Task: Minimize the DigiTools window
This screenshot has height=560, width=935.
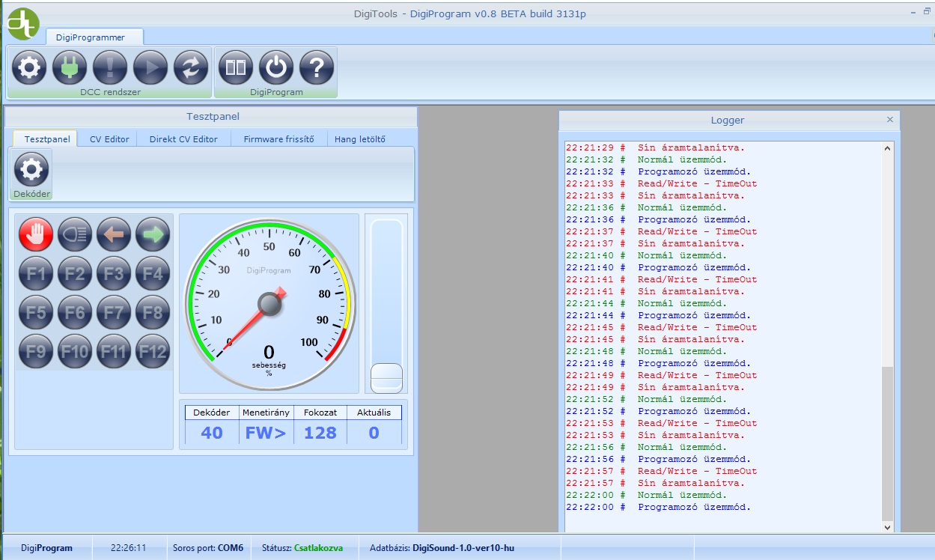Action: 914,13
